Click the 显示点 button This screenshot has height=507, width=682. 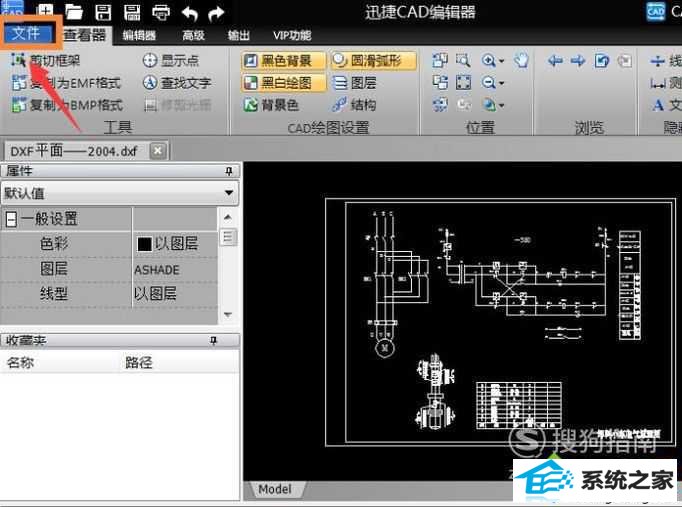[170, 60]
